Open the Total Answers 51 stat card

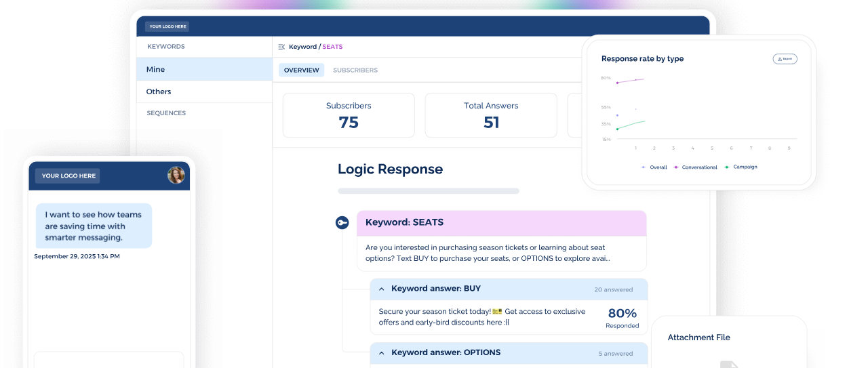[491, 115]
